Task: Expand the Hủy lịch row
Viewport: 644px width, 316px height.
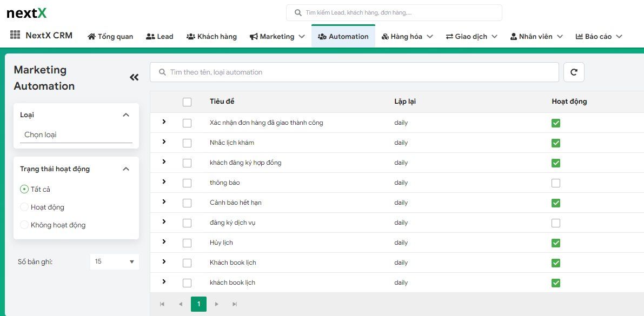Action: click(164, 242)
